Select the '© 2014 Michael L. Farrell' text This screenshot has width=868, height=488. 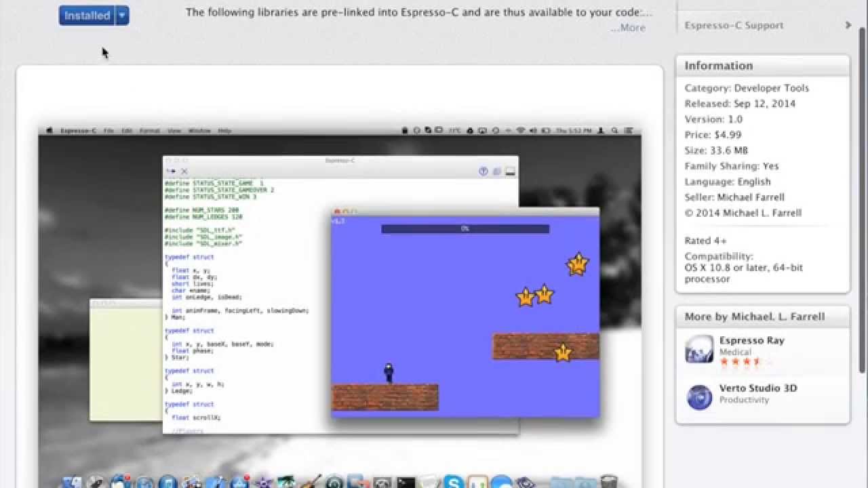[x=743, y=213]
